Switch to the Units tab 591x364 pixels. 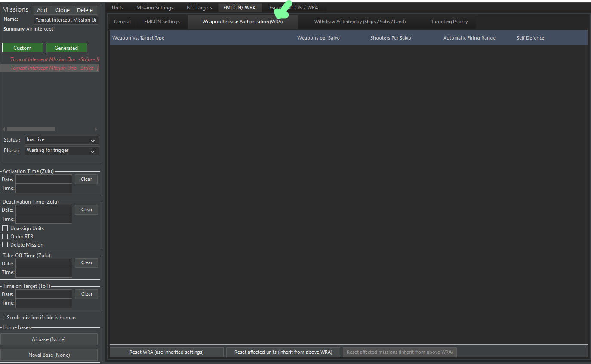point(118,8)
